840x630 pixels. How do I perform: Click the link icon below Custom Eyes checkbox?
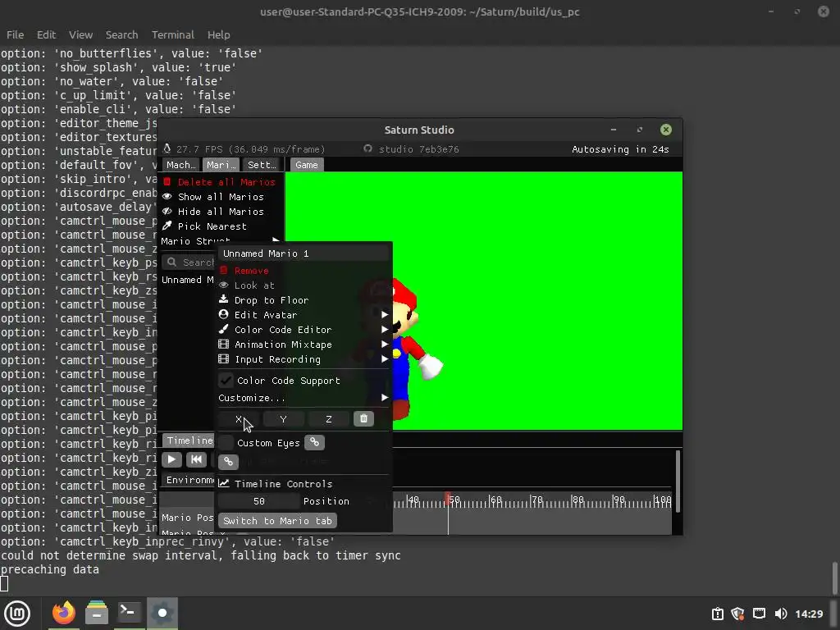point(228,461)
